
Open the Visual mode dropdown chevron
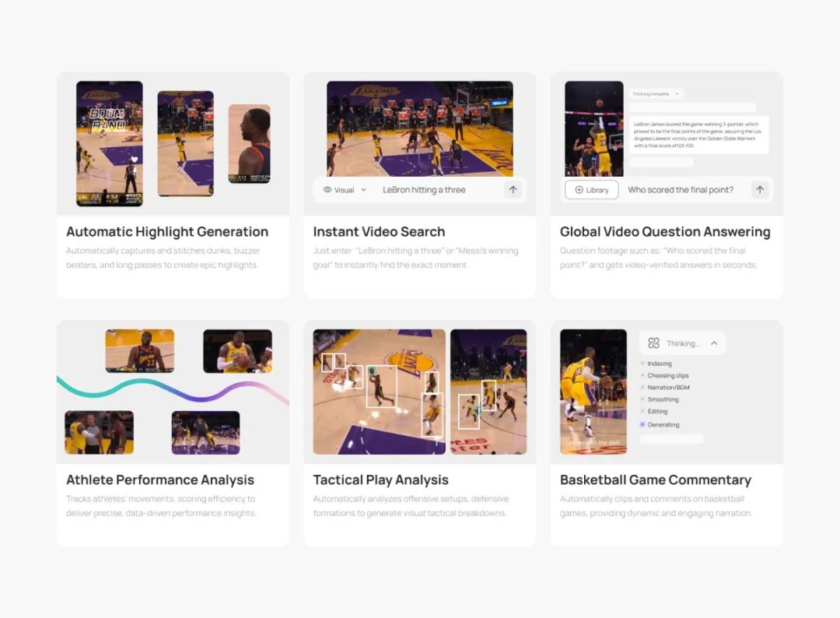pos(364,190)
